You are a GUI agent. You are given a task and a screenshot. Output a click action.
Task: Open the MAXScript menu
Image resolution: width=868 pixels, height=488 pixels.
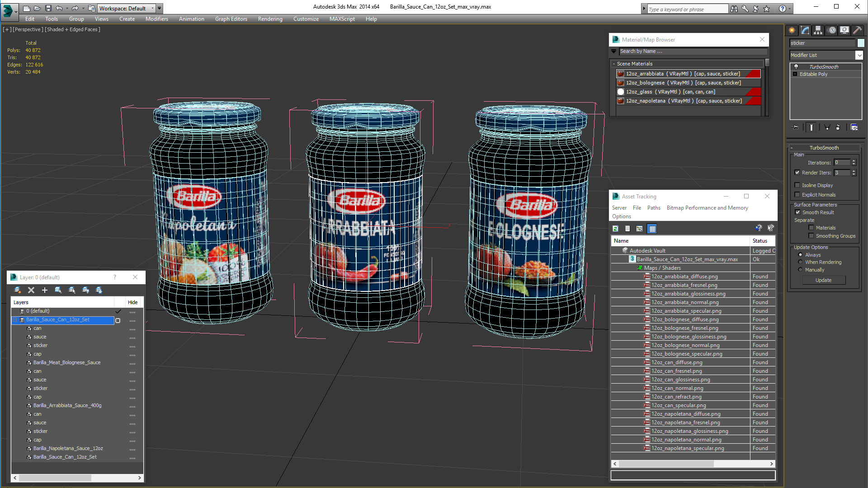coord(342,19)
